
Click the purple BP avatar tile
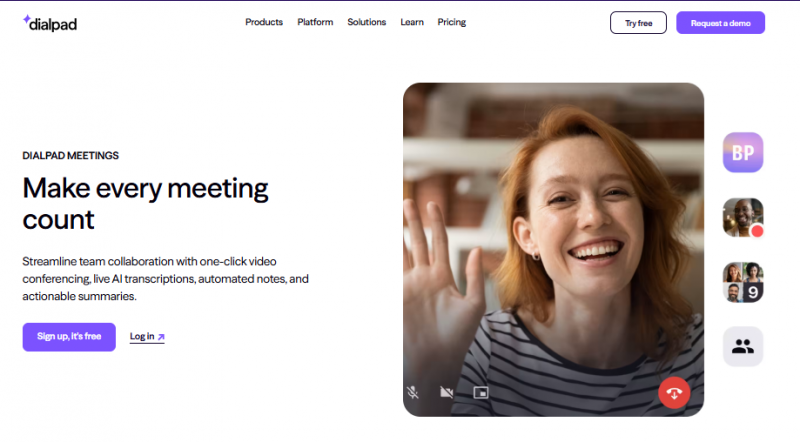pos(742,153)
